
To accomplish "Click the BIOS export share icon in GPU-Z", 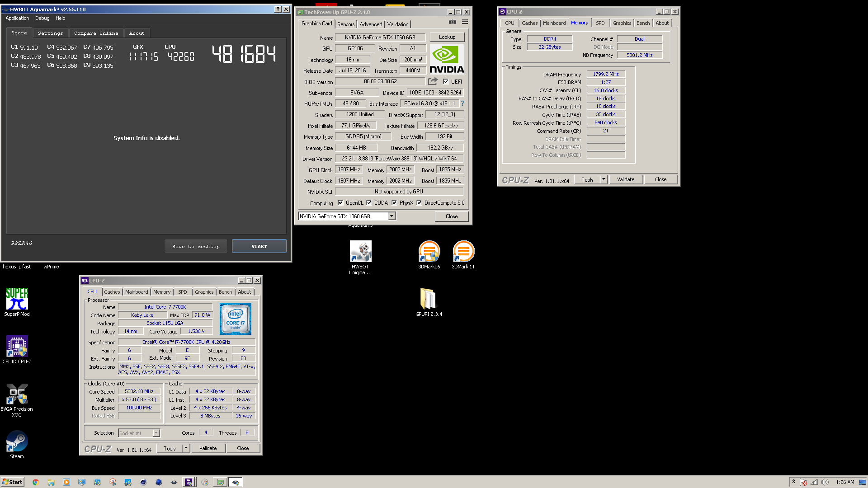I will tap(433, 81).
